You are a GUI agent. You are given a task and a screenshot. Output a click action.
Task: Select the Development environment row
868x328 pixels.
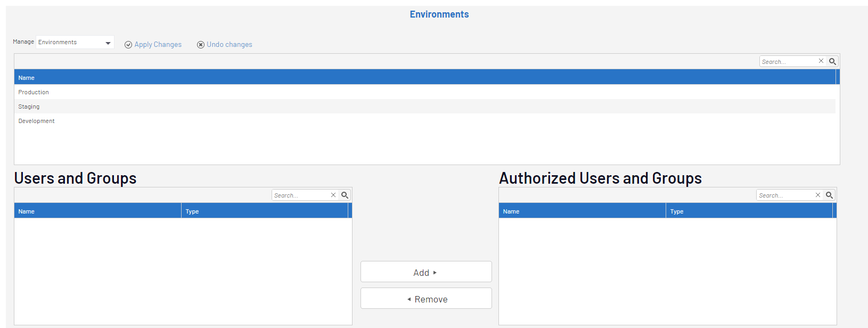(x=36, y=121)
